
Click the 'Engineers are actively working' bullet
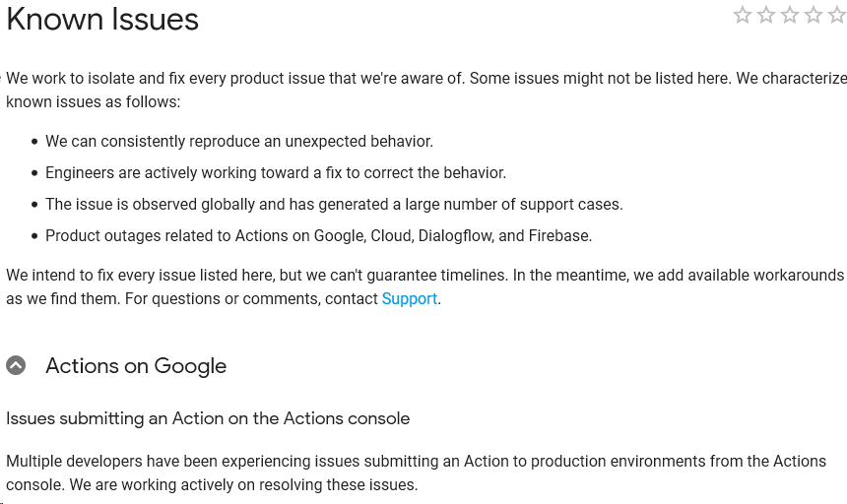point(276,172)
